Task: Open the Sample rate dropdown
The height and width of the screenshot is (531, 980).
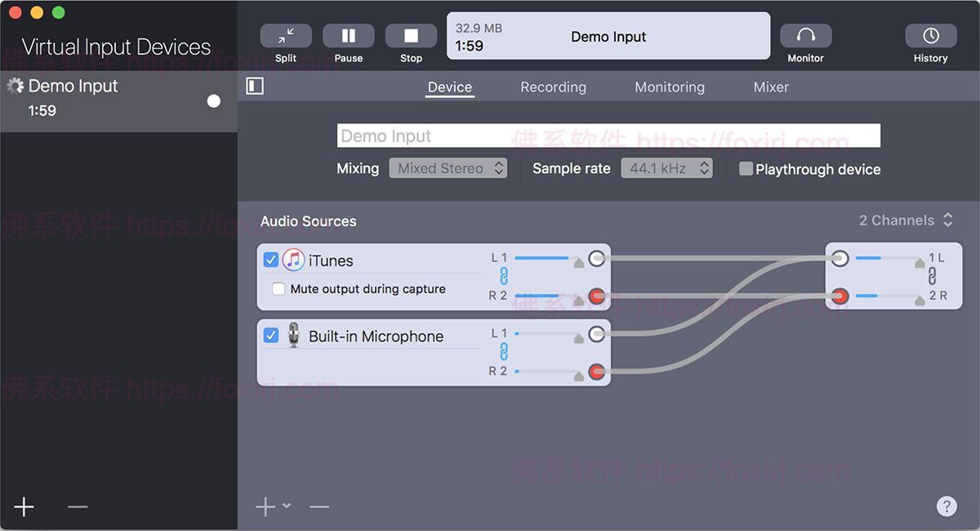Action: tap(667, 167)
